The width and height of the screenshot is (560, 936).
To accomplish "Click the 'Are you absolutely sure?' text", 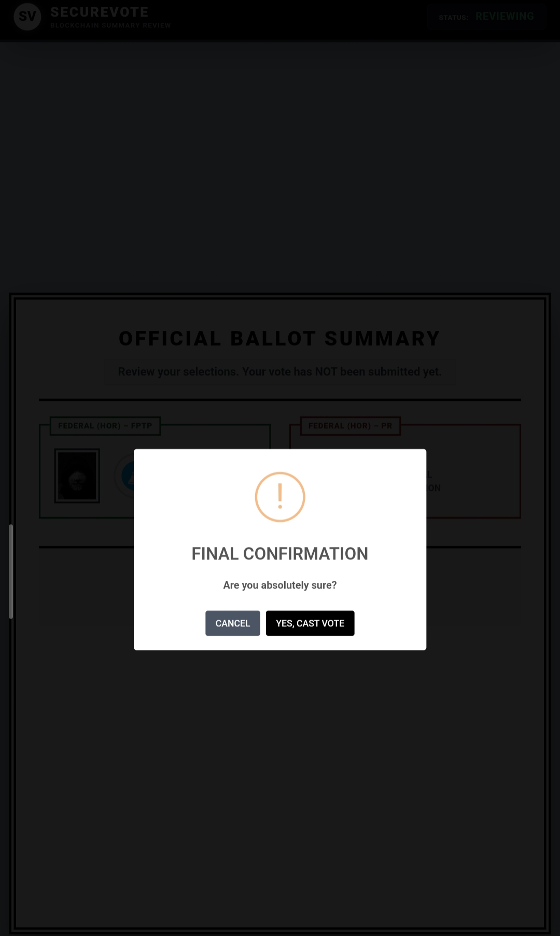I will tap(280, 585).
